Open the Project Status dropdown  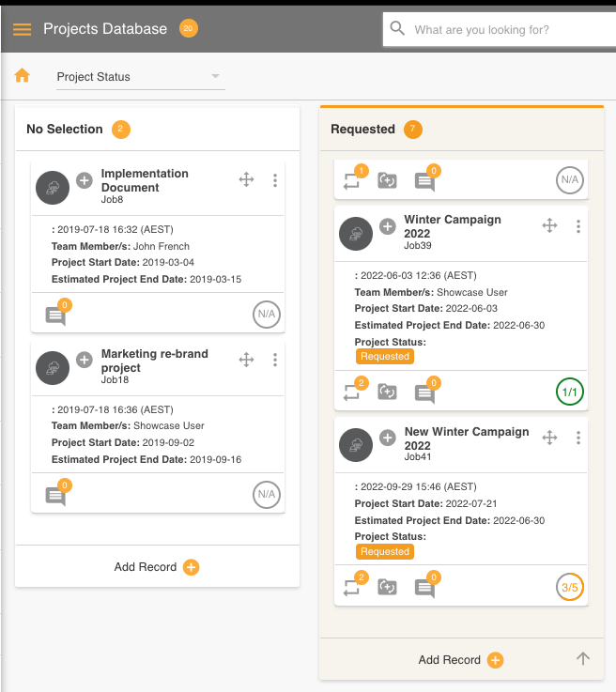140,77
